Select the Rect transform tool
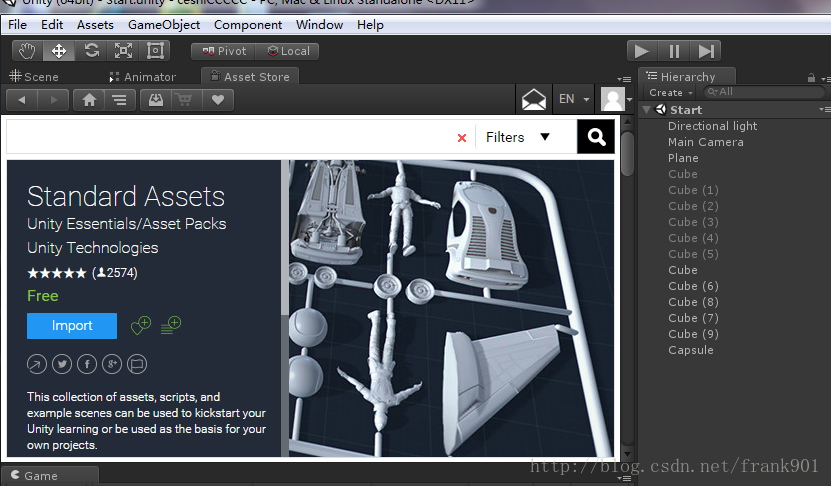 (155, 51)
